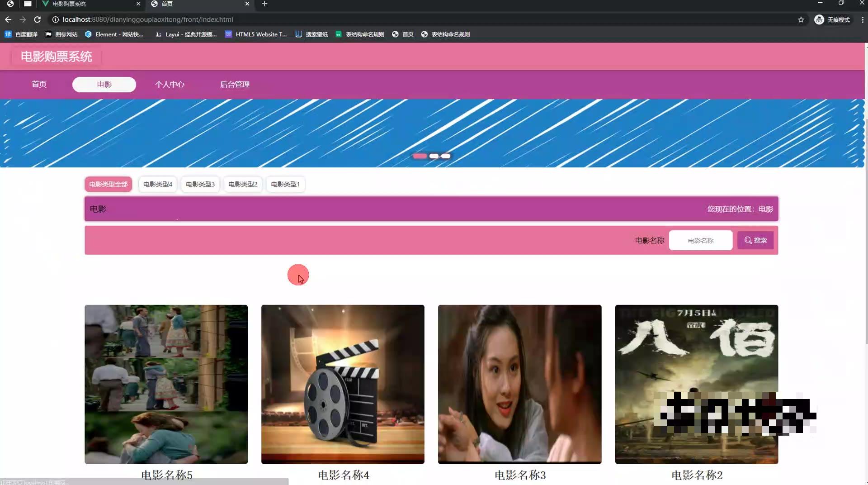The image size is (868, 485).
Task: Filter by 电影类型3
Action: point(200,184)
